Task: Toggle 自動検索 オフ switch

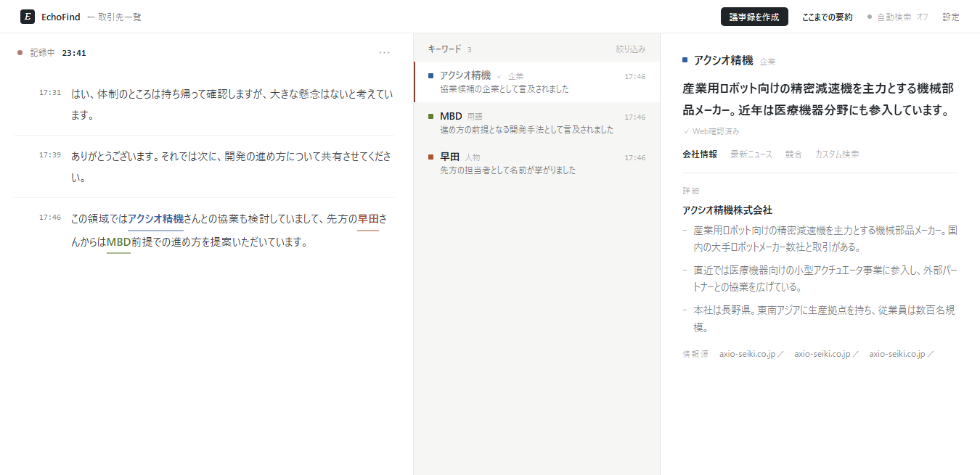Action: [x=897, y=17]
